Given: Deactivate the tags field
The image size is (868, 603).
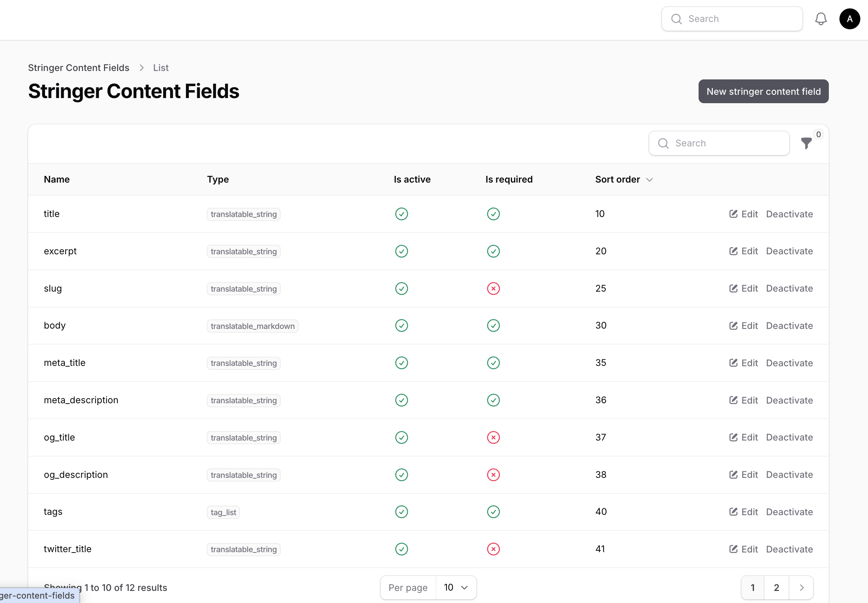Looking at the screenshot, I should (x=789, y=512).
